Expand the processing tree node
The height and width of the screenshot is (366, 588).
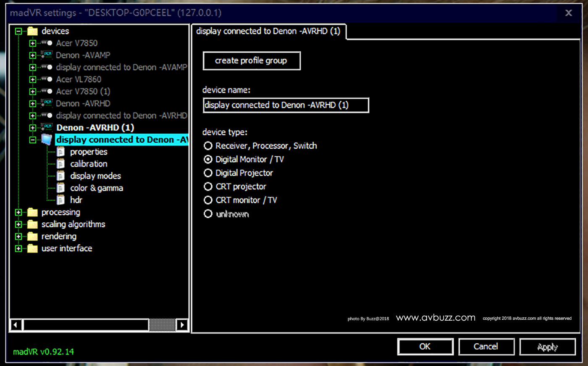tap(18, 212)
